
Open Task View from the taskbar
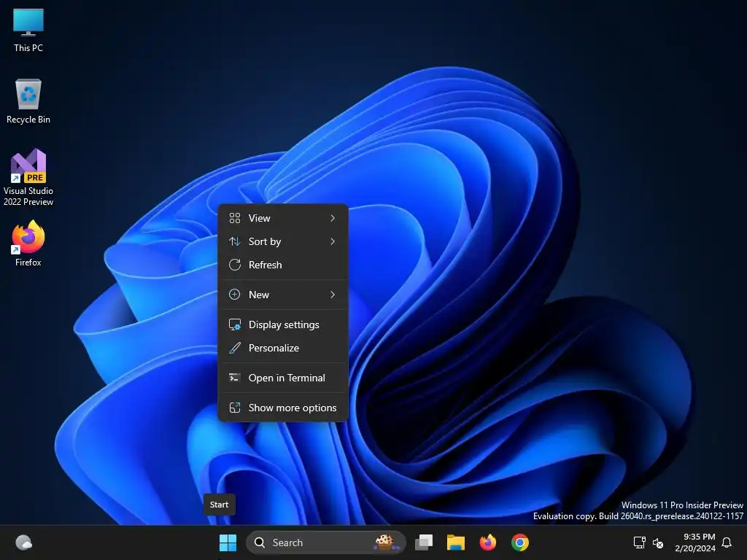(x=424, y=542)
